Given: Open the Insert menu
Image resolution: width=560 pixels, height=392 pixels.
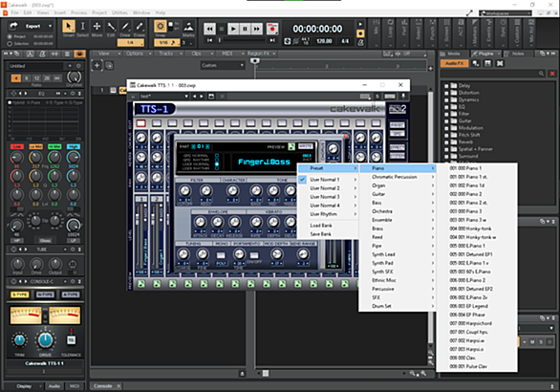Looking at the screenshot, I should click(59, 12).
